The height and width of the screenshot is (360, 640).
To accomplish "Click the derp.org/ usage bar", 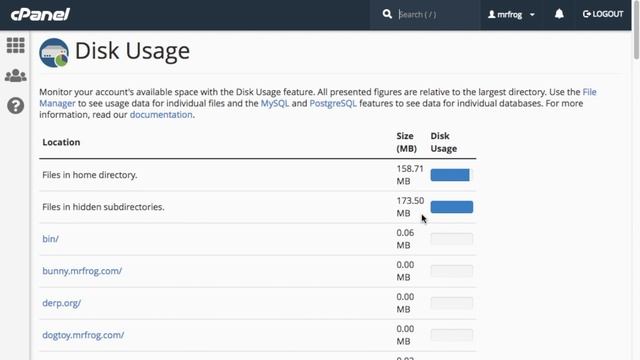I will point(451,303).
